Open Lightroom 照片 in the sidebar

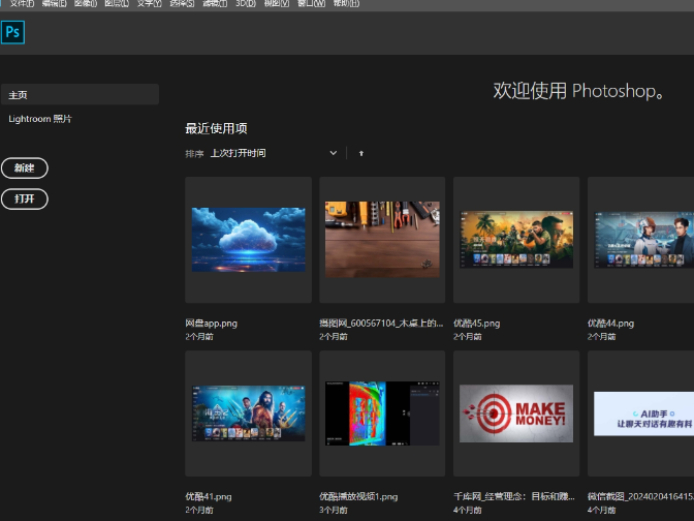40,119
